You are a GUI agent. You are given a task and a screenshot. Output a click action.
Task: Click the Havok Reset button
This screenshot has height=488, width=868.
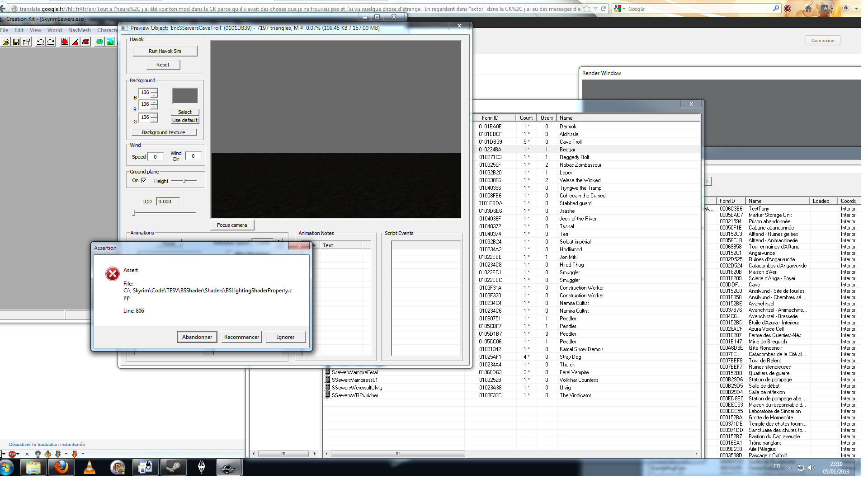click(x=163, y=65)
